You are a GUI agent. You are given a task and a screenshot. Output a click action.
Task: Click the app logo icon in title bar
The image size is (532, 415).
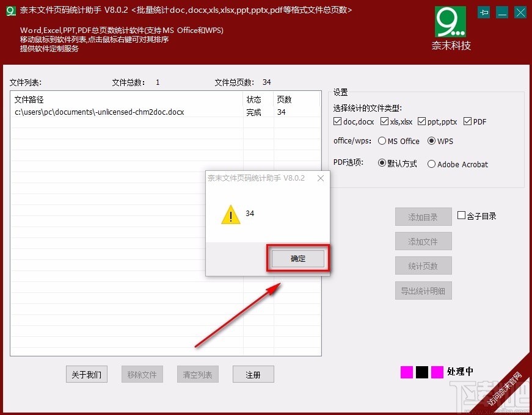11,11
